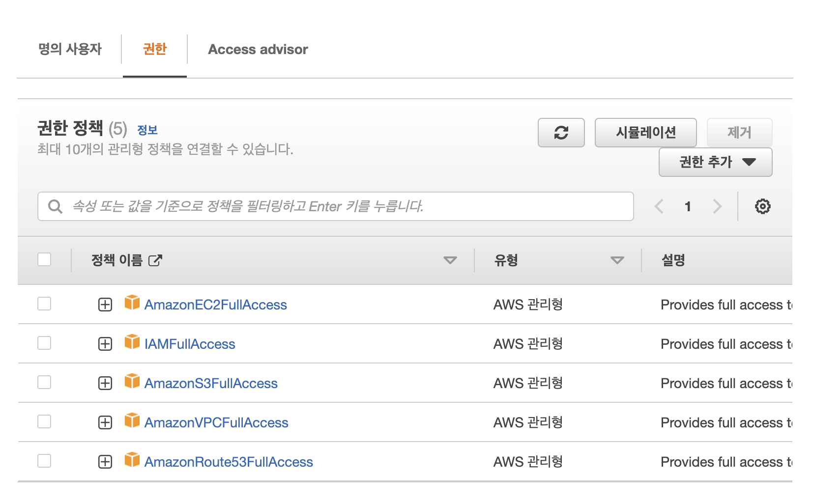This screenshot has width=813, height=504.
Task: Go to the next page arrow
Action: pos(717,206)
